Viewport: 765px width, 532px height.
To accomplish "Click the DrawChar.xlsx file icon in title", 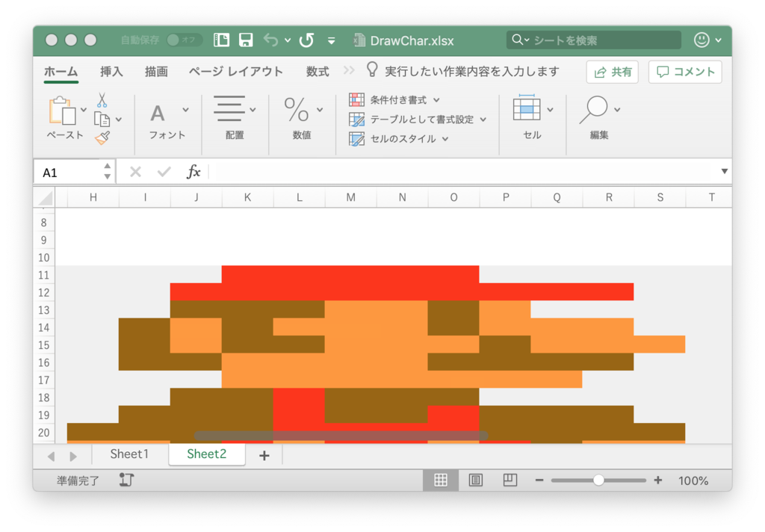I will tap(359, 40).
